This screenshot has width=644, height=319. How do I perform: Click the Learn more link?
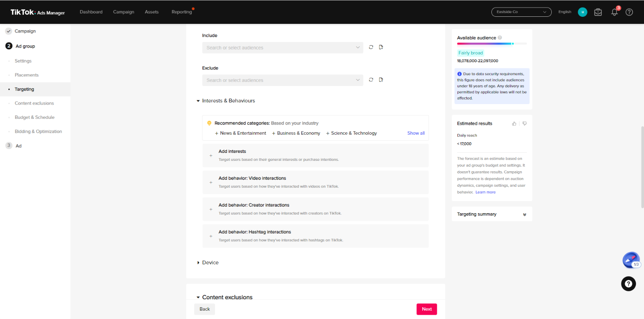[x=485, y=192]
